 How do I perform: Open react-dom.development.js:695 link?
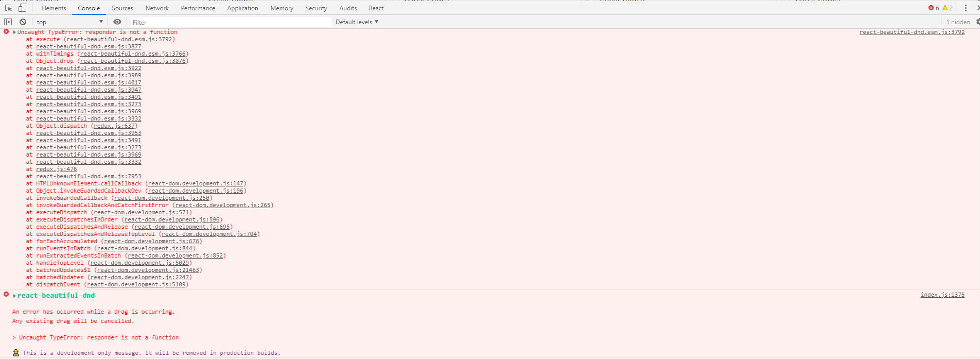(x=182, y=227)
